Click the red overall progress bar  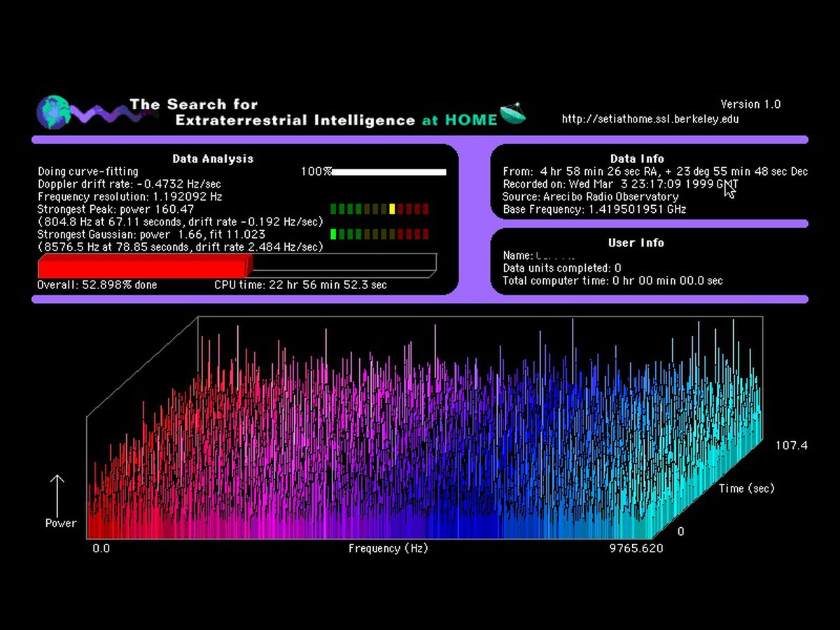143,267
